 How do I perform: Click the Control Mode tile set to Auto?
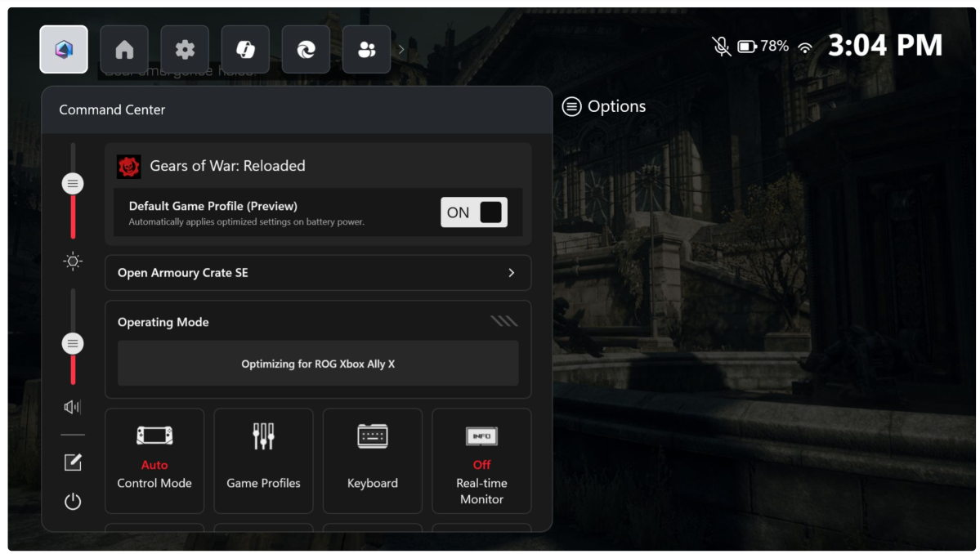154,461
